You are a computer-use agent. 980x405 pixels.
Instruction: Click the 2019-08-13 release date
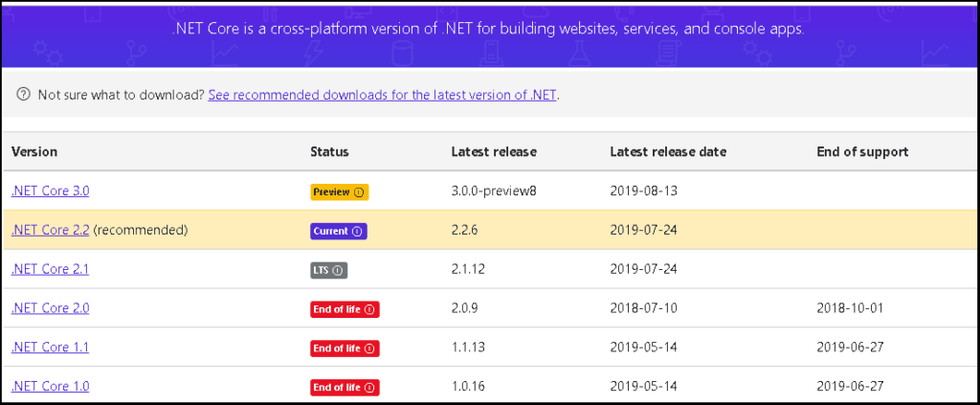644,191
